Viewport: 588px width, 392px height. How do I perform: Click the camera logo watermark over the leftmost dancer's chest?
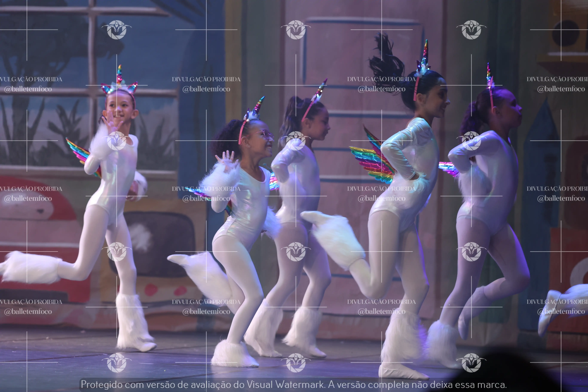click(x=116, y=141)
